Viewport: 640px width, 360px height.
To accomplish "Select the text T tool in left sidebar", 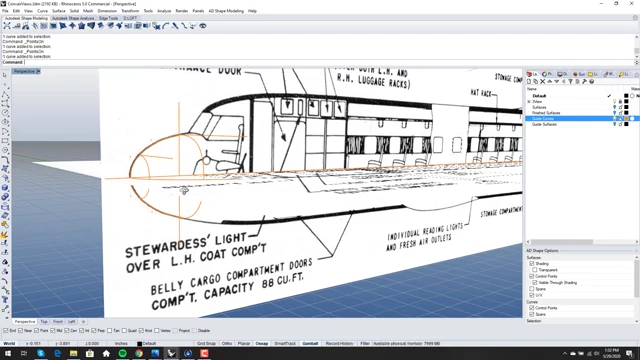I will click(5, 300).
